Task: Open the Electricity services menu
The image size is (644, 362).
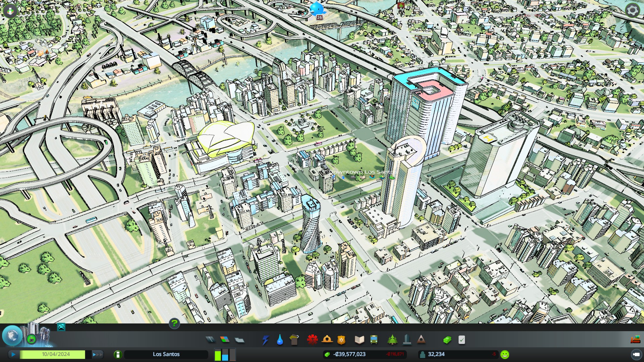Action: [x=265, y=340]
